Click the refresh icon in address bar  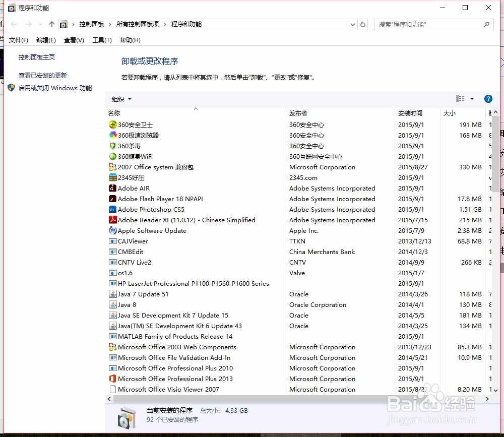(x=363, y=24)
